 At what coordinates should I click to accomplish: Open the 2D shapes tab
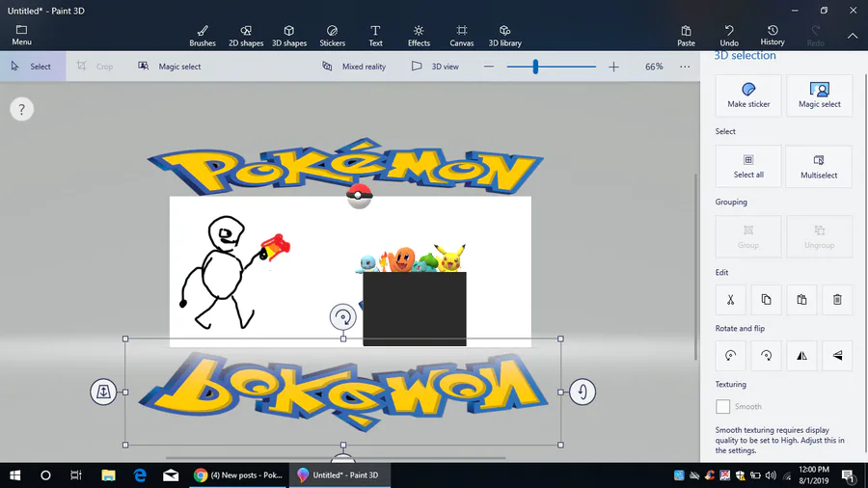click(x=246, y=36)
